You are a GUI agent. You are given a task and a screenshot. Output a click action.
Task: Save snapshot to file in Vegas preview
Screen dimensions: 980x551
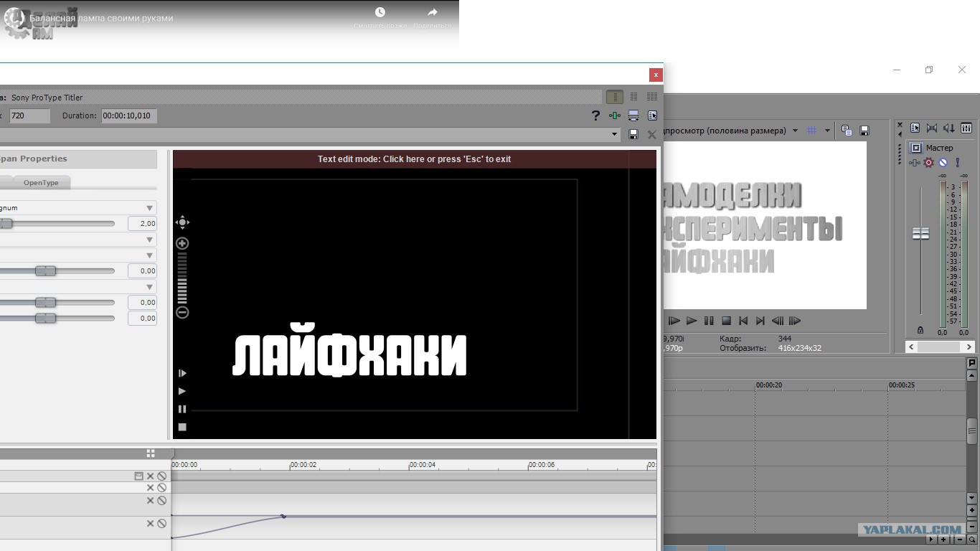pos(864,131)
